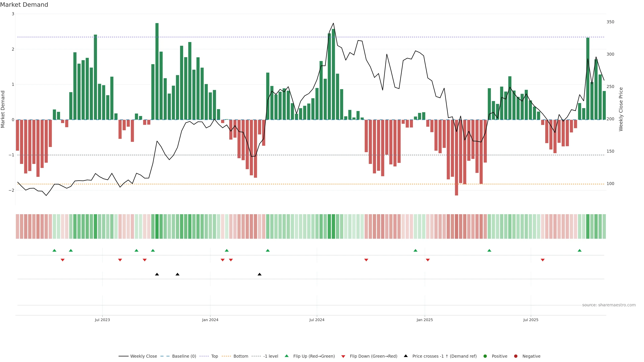Click the third black price-cross triangle
Viewport: 644px width, 362px height.
pos(259,274)
